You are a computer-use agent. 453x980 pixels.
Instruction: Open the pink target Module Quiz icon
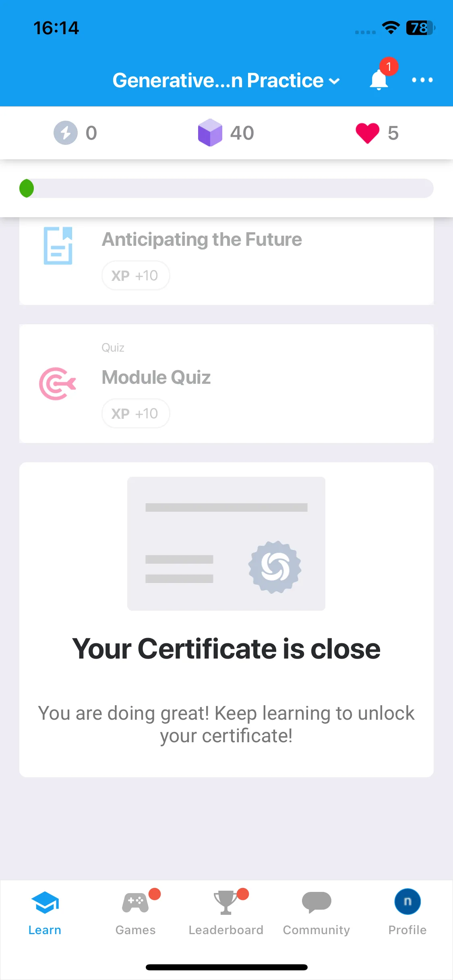pyautogui.click(x=58, y=383)
